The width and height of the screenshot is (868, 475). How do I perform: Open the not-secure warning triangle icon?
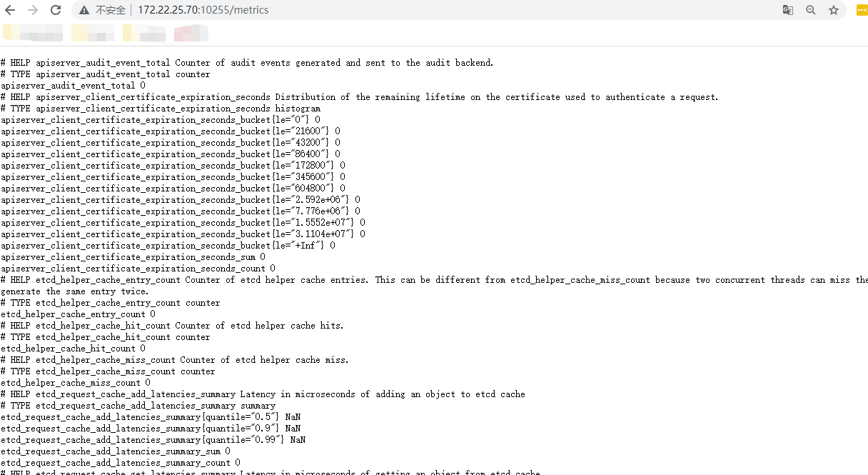tap(84, 10)
